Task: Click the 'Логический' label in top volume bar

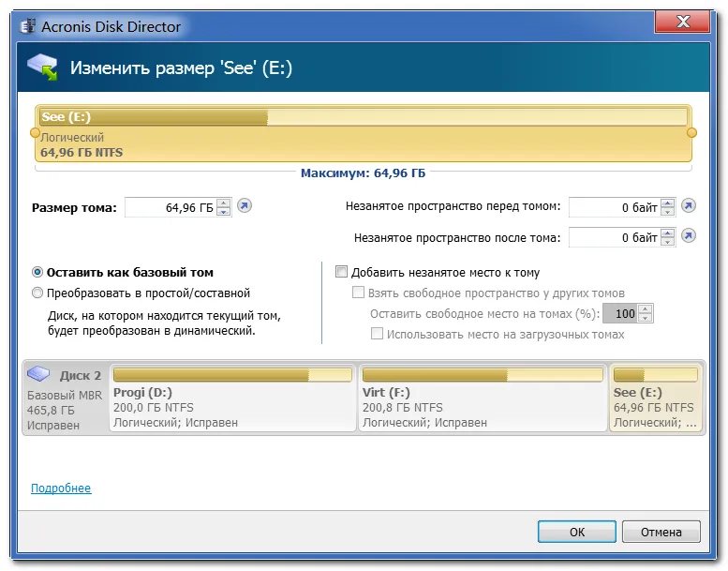Action: pos(72,138)
